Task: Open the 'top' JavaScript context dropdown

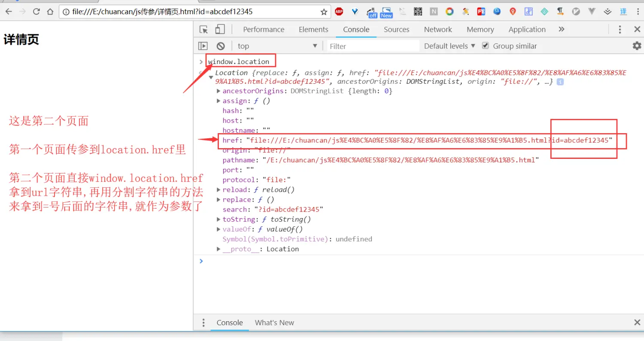Action: pyautogui.click(x=277, y=46)
